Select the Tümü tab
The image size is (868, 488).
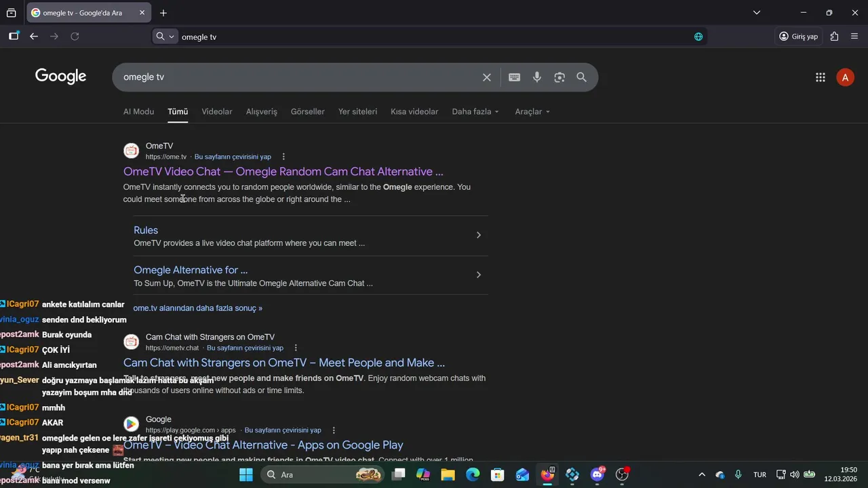(178, 112)
